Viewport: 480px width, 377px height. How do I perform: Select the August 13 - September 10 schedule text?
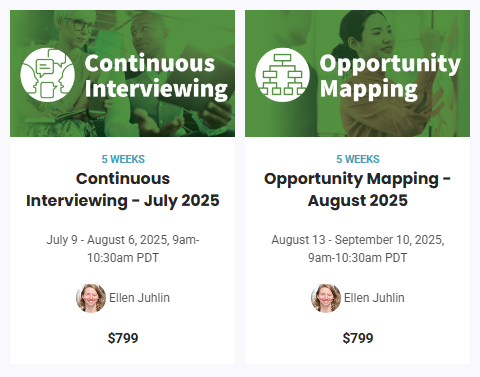[358, 249]
